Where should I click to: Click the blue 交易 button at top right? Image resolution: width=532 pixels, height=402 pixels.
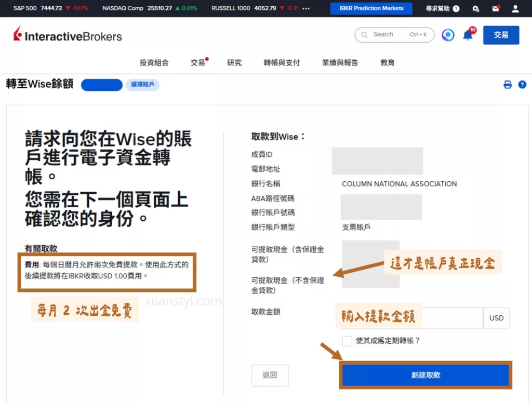tap(501, 35)
